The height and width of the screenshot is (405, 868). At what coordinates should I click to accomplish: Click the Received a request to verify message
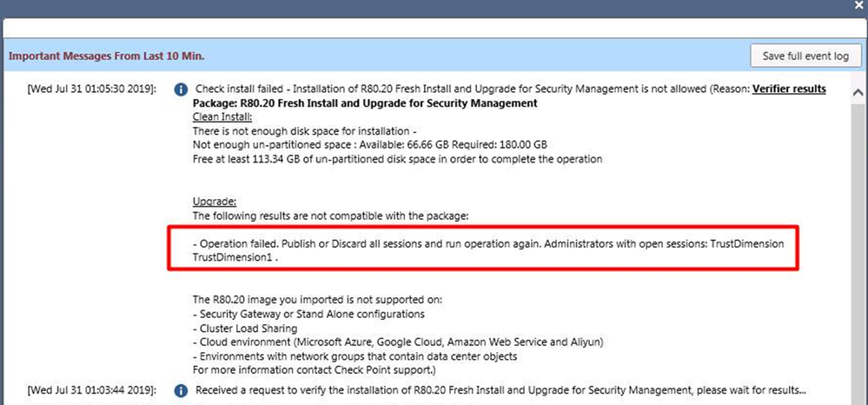[x=500, y=390]
